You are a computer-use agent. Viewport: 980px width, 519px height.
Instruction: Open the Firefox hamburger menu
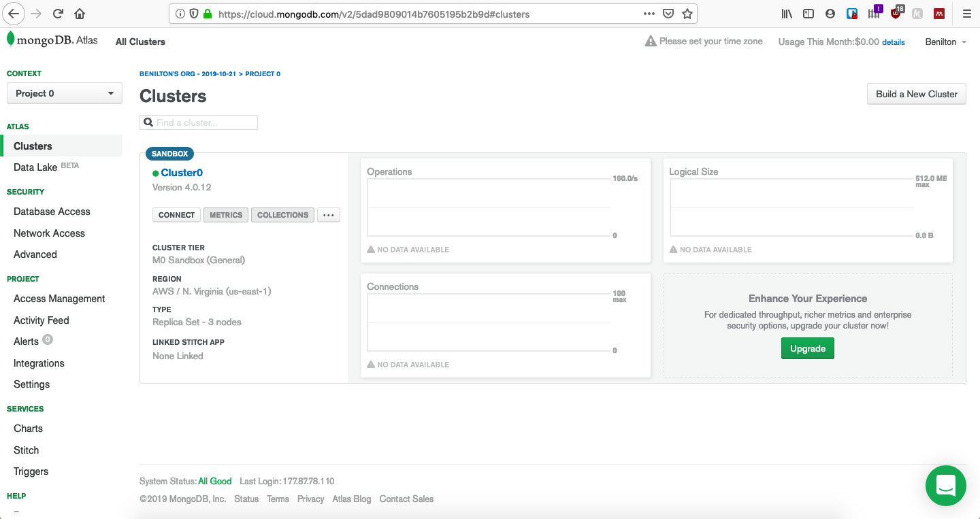(x=966, y=14)
